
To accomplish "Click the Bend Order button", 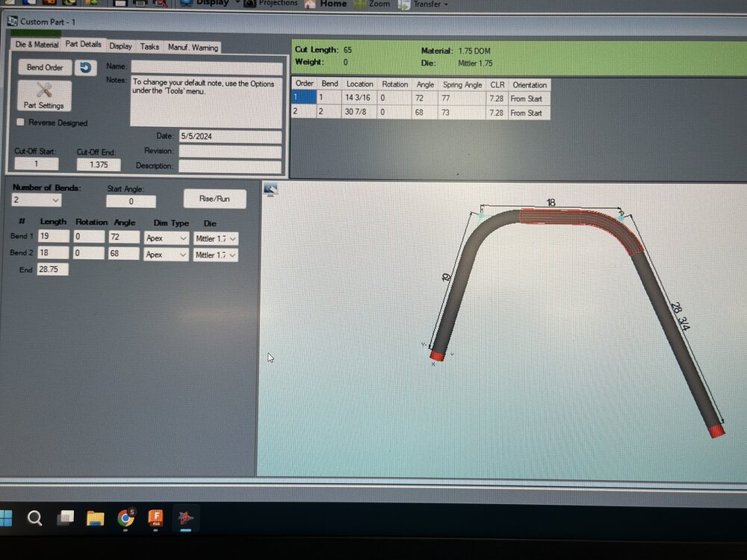I will [x=45, y=67].
